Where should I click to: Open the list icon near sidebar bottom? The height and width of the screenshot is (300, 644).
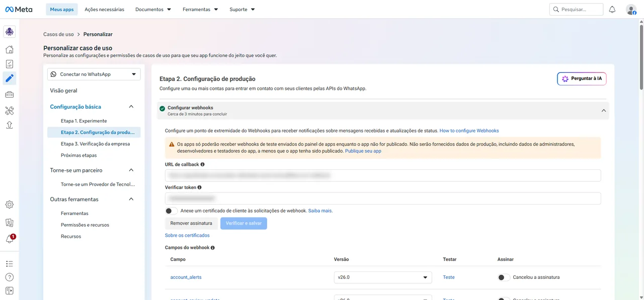point(10,263)
